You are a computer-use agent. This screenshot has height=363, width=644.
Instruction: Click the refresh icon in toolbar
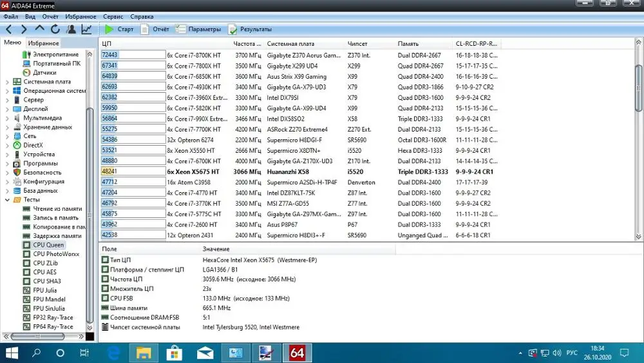tap(55, 29)
